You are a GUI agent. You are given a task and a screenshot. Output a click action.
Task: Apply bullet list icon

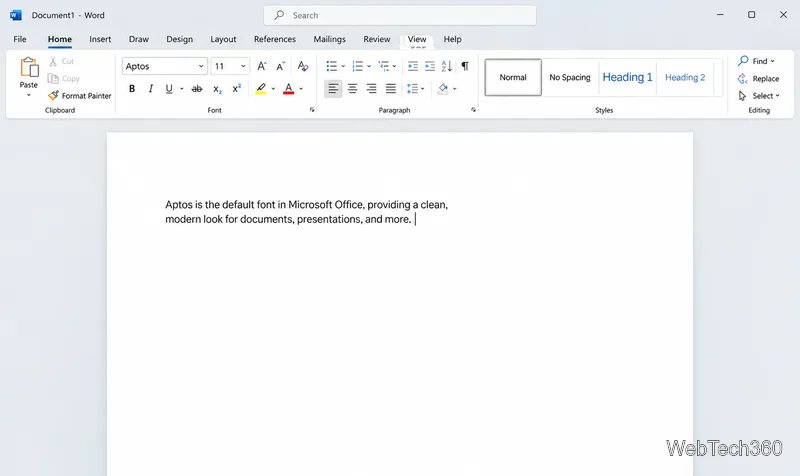pos(332,66)
